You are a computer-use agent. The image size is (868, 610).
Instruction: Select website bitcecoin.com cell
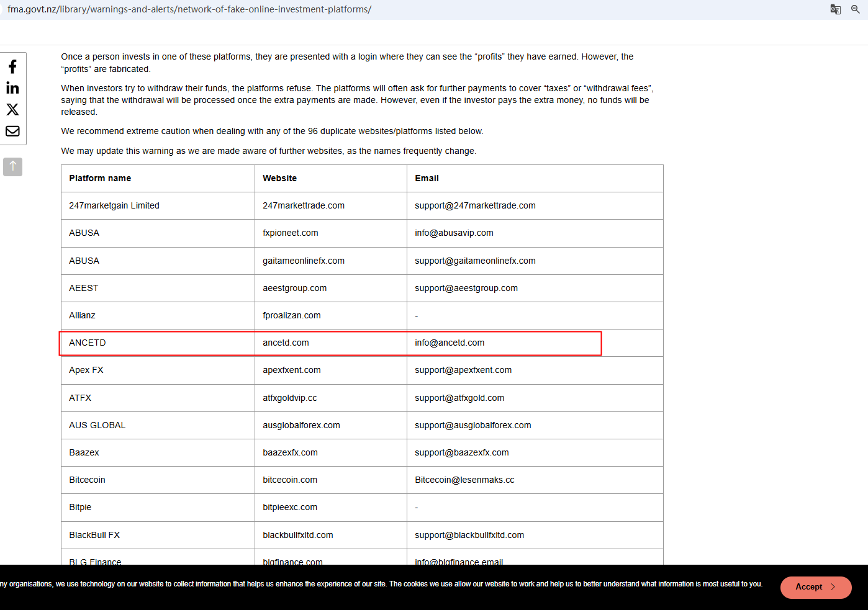tap(331, 480)
